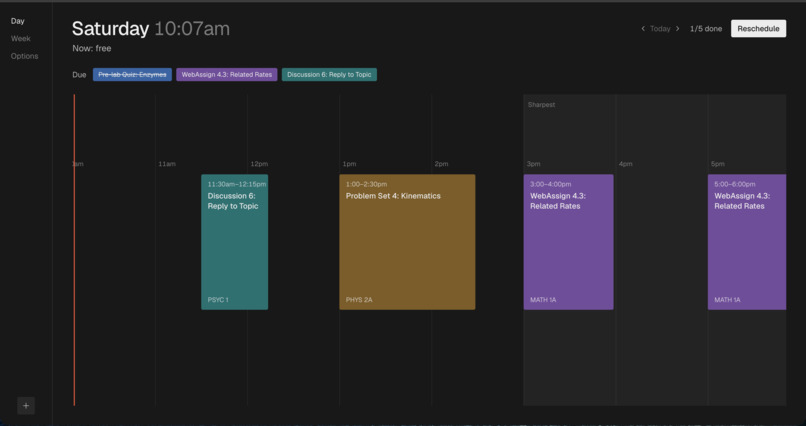Click the 1/5 done progress text
This screenshot has height=426, width=806.
click(x=706, y=29)
